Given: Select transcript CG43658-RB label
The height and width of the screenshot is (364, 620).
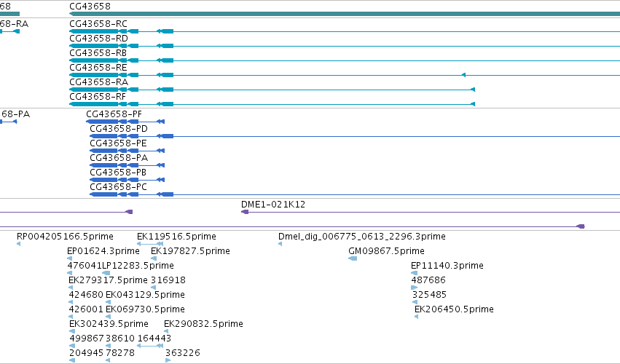Looking at the screenshot, I should click(x=98, y=53).
